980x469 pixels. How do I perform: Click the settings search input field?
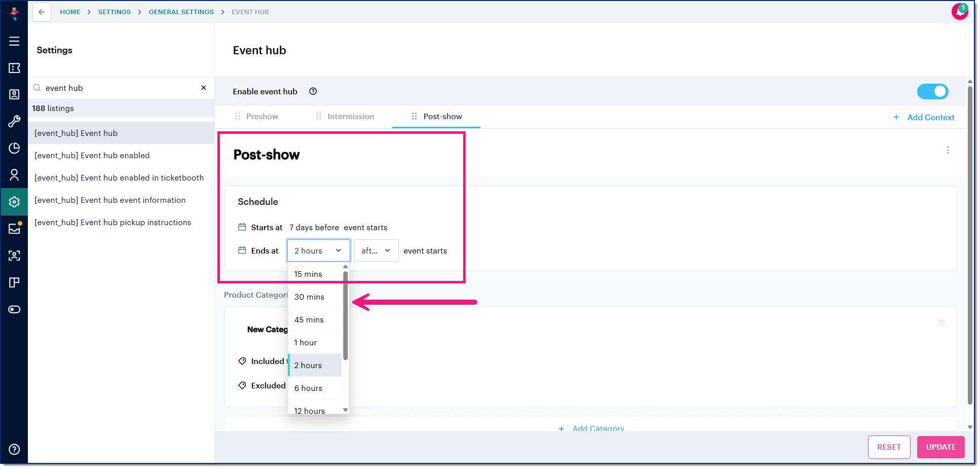pos(121,88)
